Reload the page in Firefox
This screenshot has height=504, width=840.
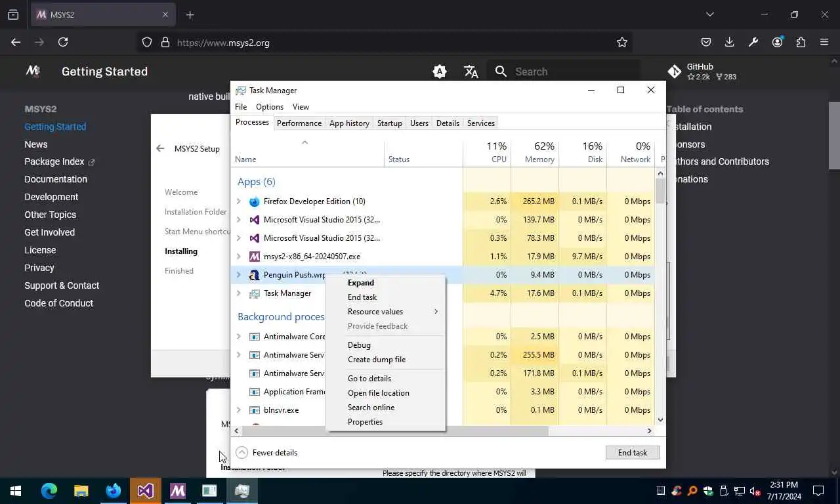tap(63, 42)
